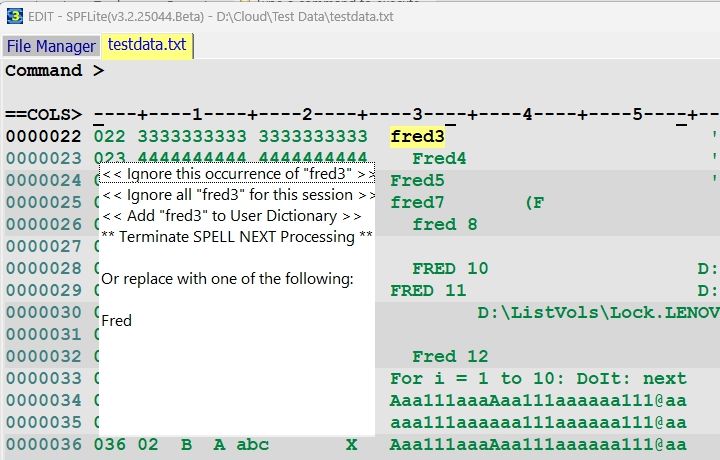Select Ignore all "fred3" for this session
The height and width of the screenshot is (460, 720).
click(238, 195)
